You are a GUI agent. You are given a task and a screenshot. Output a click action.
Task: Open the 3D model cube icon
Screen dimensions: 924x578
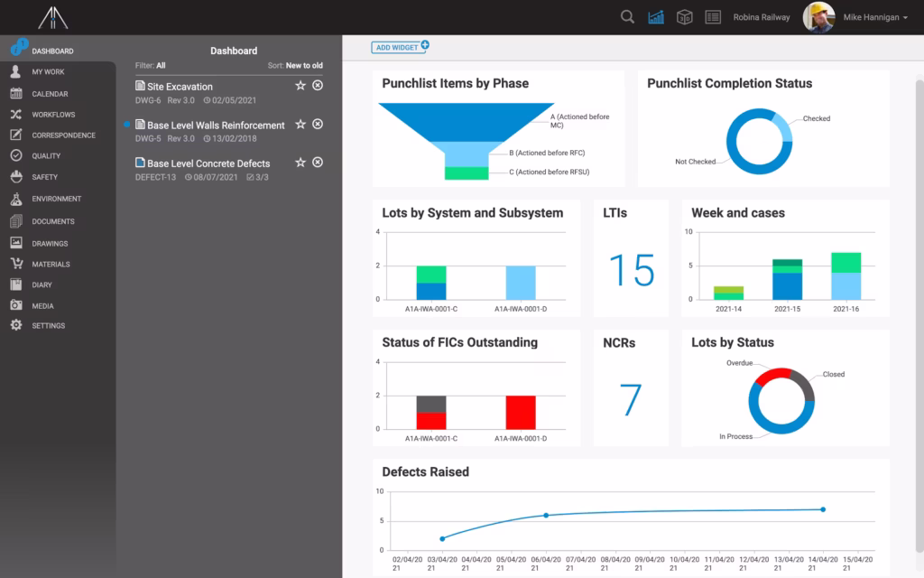(684, 17)
